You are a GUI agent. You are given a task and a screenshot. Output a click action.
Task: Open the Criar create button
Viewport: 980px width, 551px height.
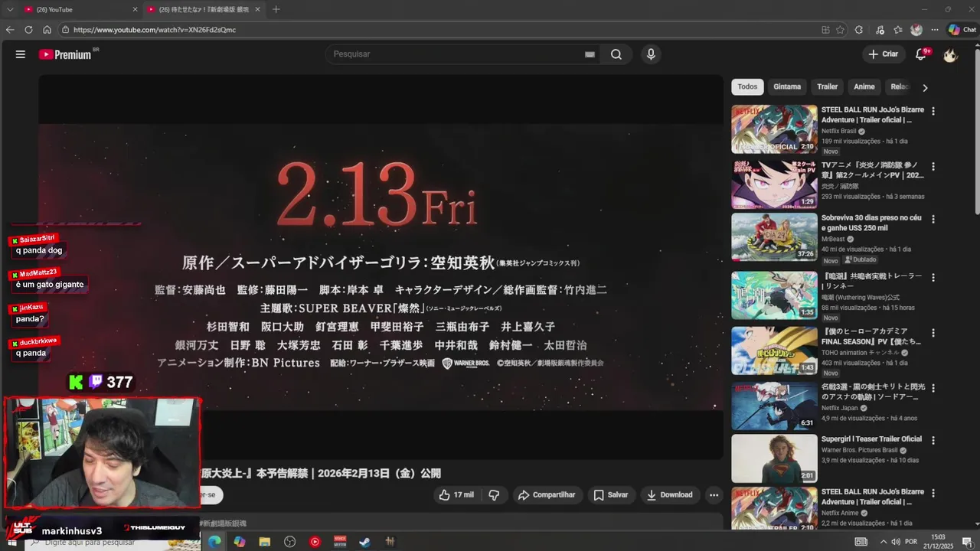[x=883, y=54]
